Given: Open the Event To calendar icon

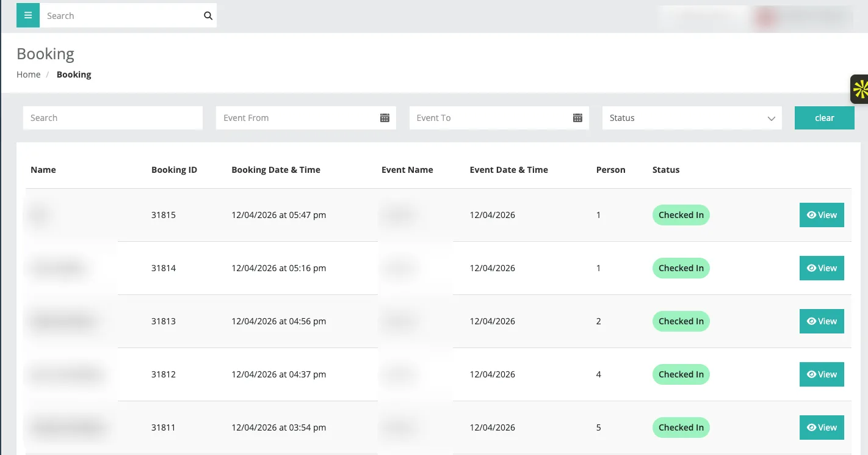Looking at the screenshot, I should click(577, 118).
